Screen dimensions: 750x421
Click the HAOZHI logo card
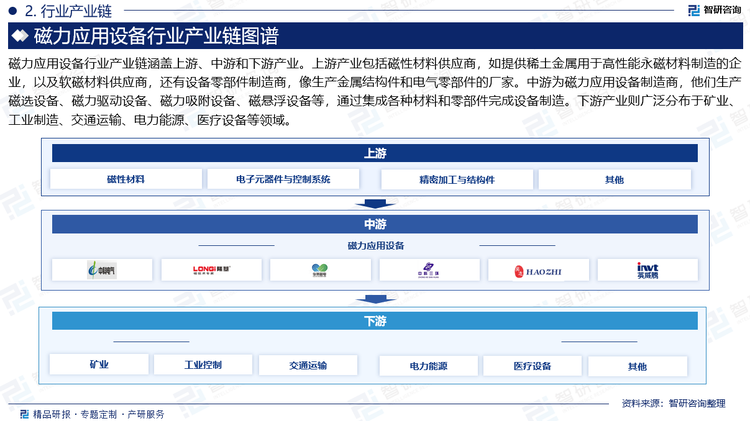coord(538,270)
